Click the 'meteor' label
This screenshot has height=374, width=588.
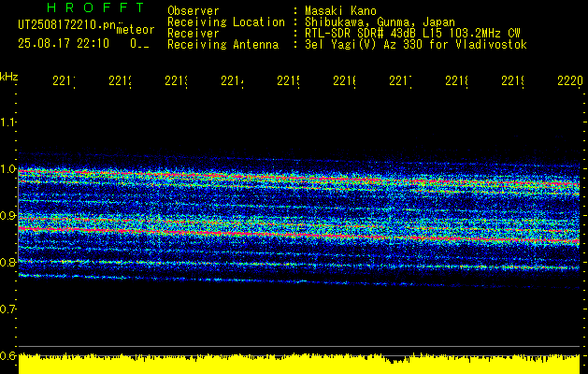[x=136, y=30]
